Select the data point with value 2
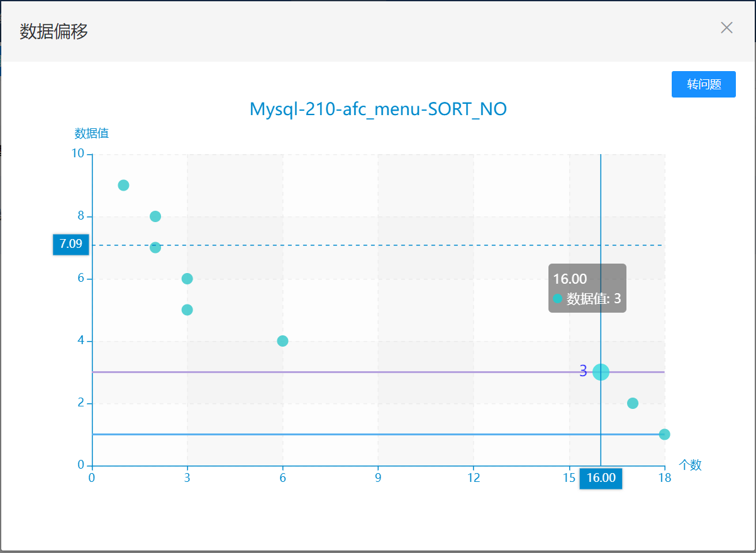Image resolution: width=756 pixels, height=553 pixels. (633, 403)
